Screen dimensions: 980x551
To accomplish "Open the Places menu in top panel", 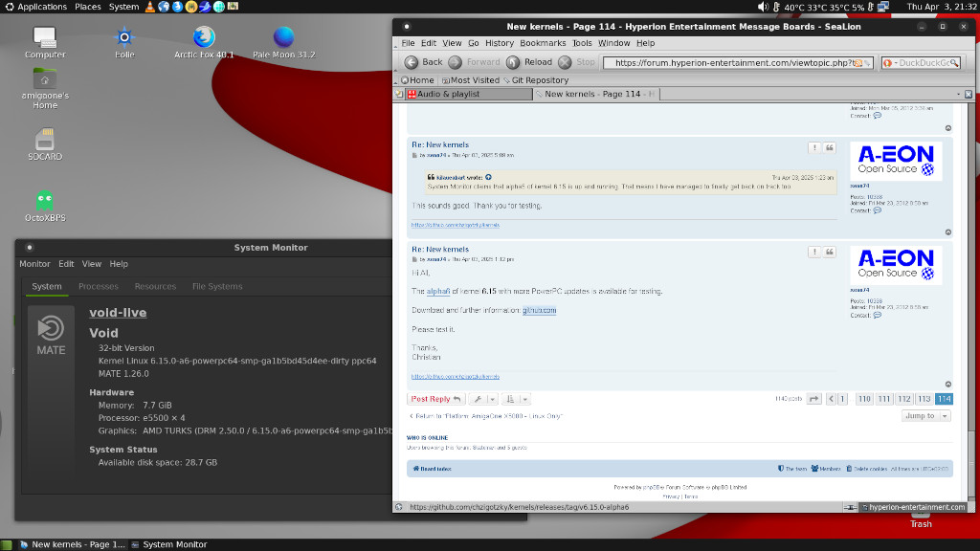I will pos(87,7).
